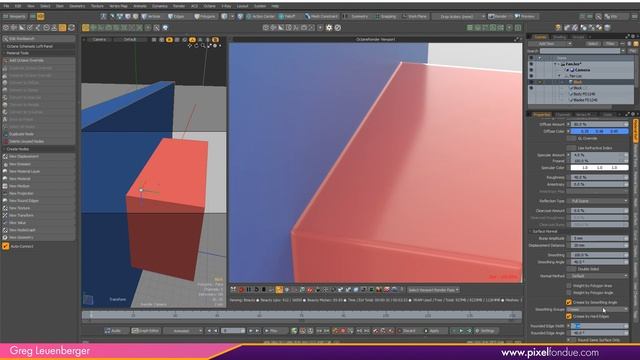Viewport: 640px width, 360px height.
Task: Click the Action Center tool icon
Action: pyautogui.click(x=248, y=17)
